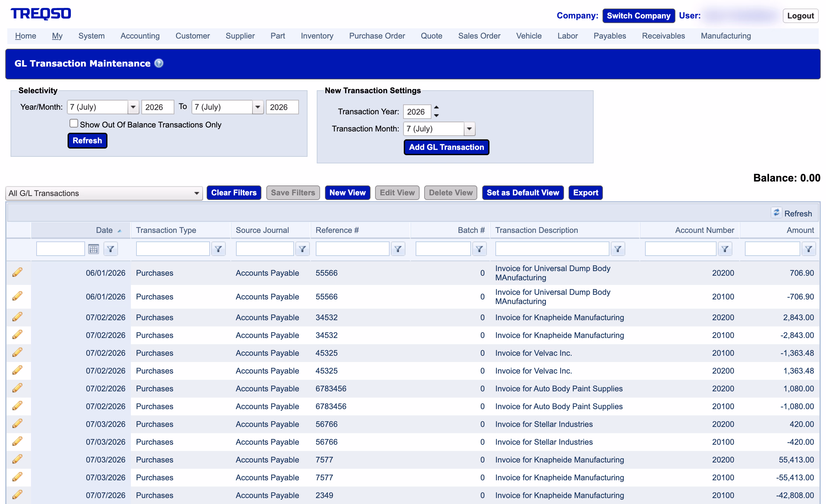This screenshot has height=504, width=826.
Task: Increase the Transaction Year with up arrow
Action: (x=436, y=107)
